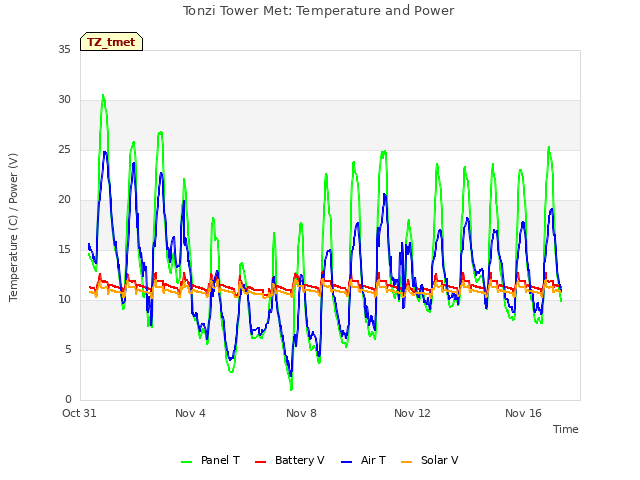This screenshot has height=480, width=640.
Task: Click the Nov 16 x-axis label
Action: (523, 413)
